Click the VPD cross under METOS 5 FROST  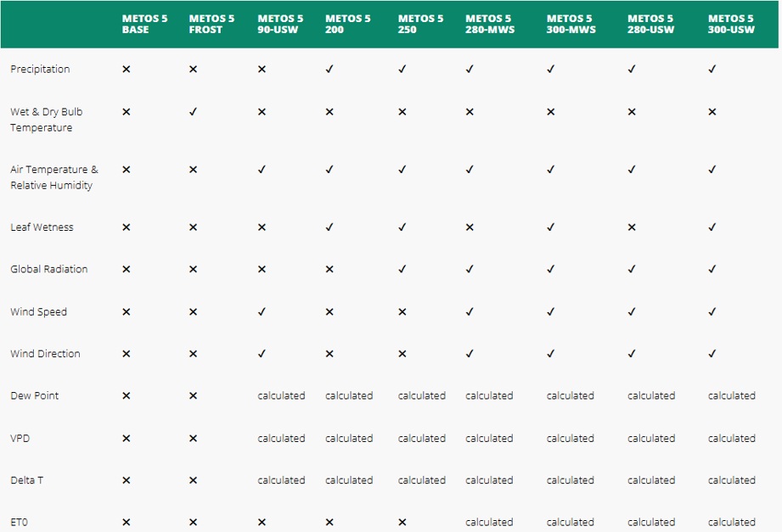pyautogui.click(x=193, y=439)
